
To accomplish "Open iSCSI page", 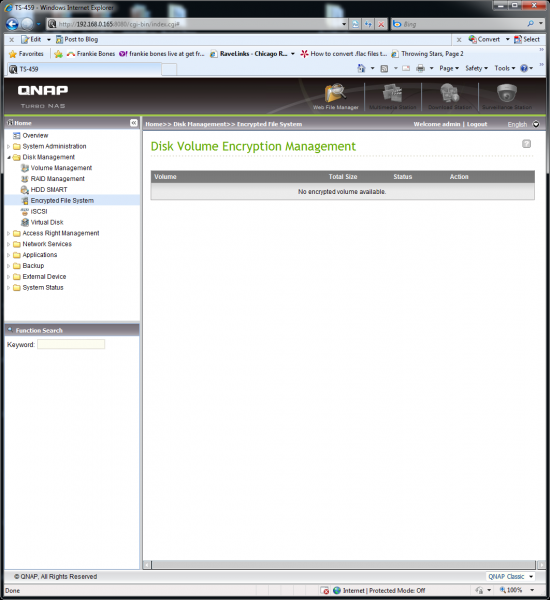I will pos(39,211).
